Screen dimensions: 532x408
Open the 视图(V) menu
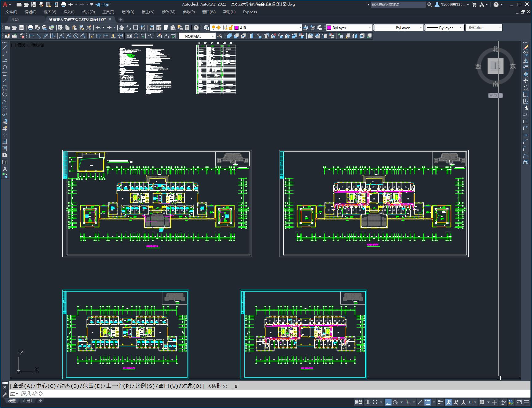tap(50, 12)
